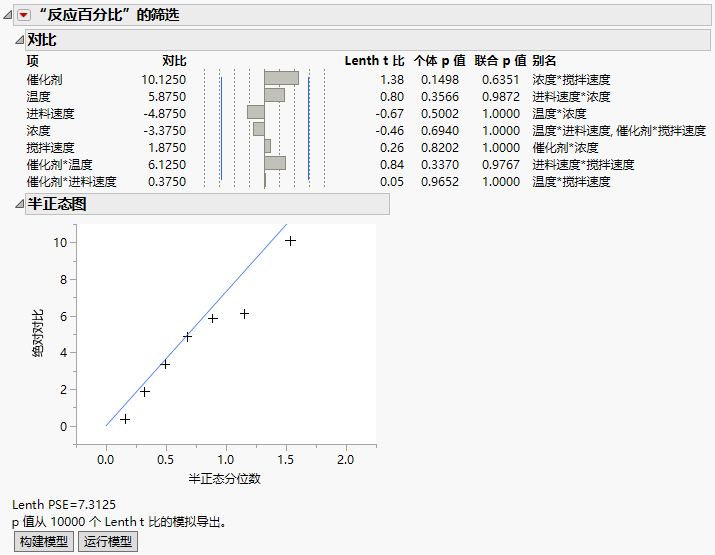
Task: Select the 浓度 term row
Action: click(38, 131)
